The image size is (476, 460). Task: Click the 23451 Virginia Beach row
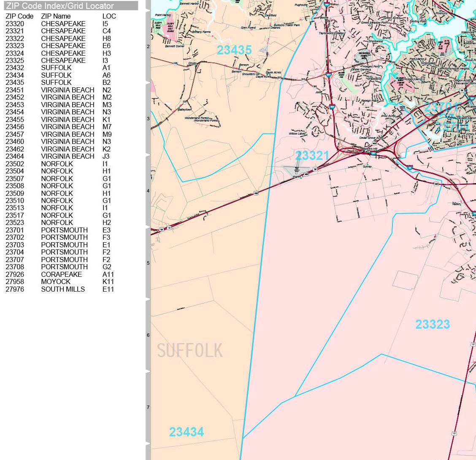[x=61, y=90]
